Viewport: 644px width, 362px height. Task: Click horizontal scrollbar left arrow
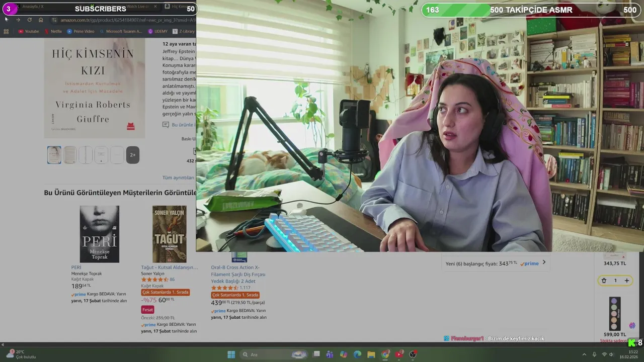(3, 344)
